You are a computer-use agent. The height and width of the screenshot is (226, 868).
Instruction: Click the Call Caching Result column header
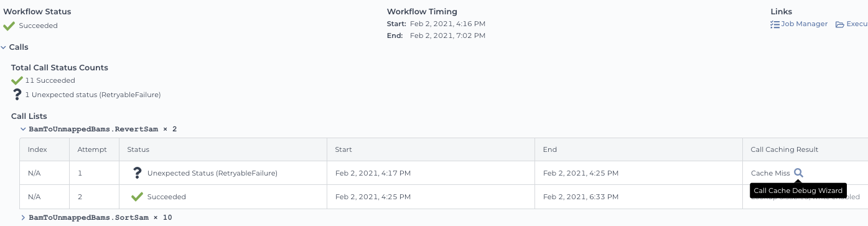pos(785,149)
